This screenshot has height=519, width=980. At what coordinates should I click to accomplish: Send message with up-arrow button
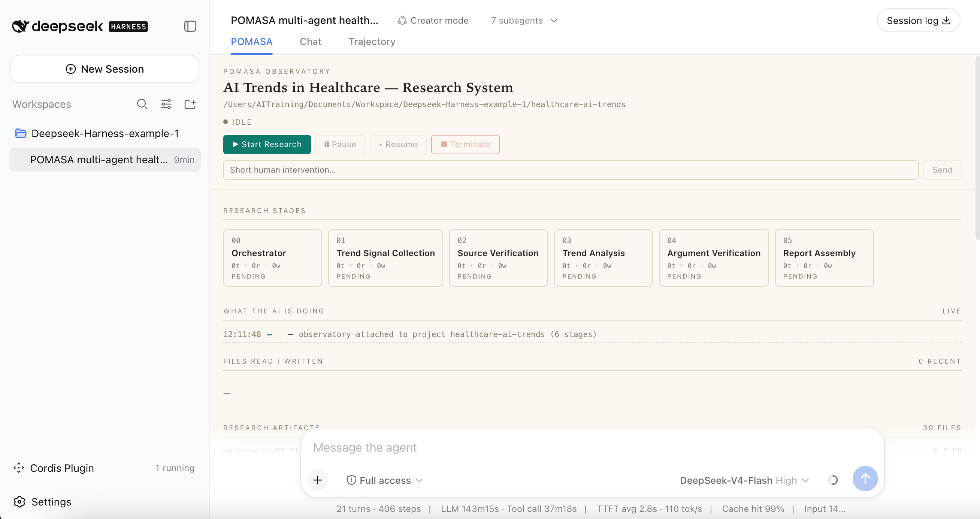(865, 479)
